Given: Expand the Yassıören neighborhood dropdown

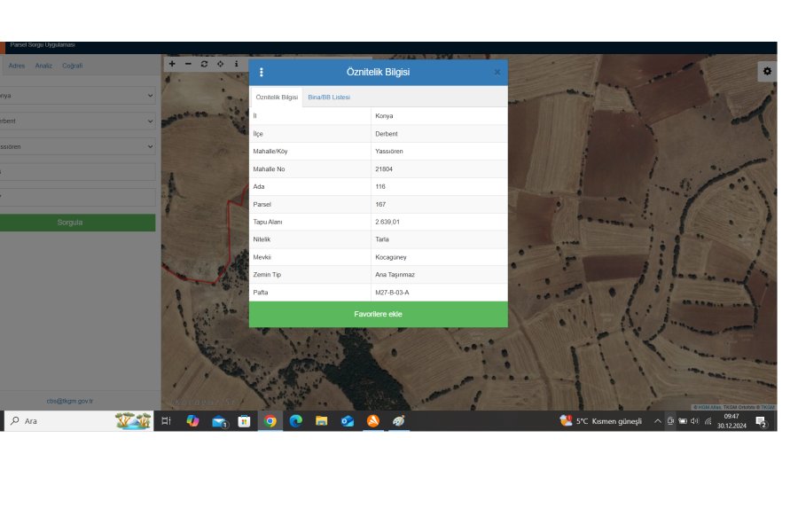Looking at the screenshot, I should pos(78,146).
